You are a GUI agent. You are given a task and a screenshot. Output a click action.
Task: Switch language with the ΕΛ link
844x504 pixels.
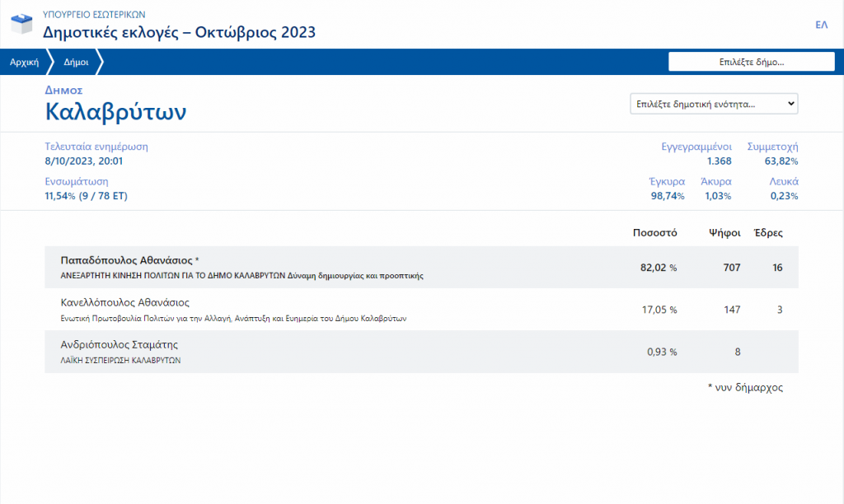[822, 25]
